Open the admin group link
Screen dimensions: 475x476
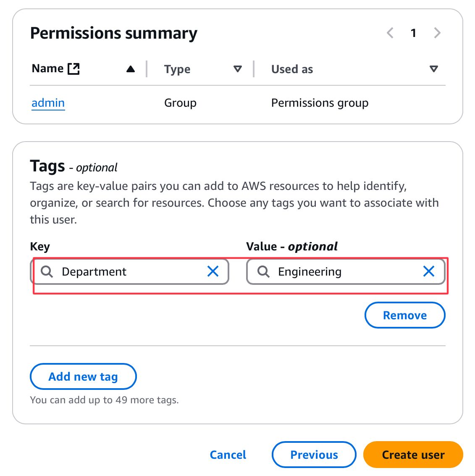coord(48,103)
